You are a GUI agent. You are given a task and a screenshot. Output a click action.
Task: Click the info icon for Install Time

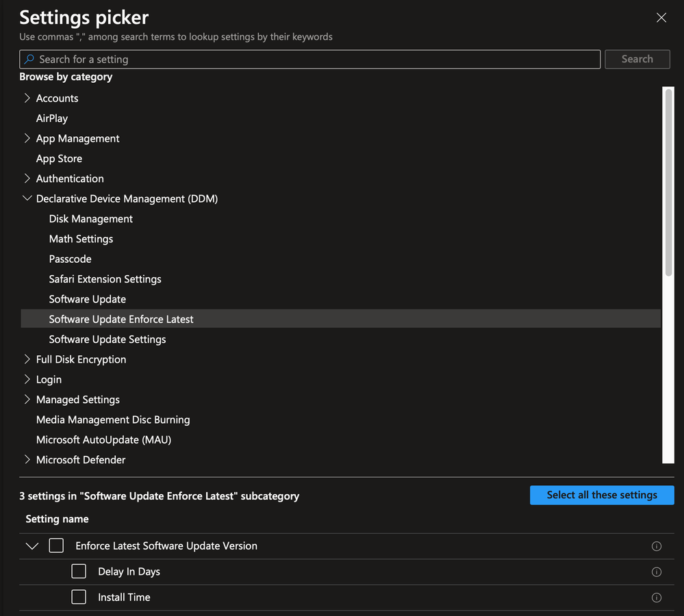click(656, 598)
